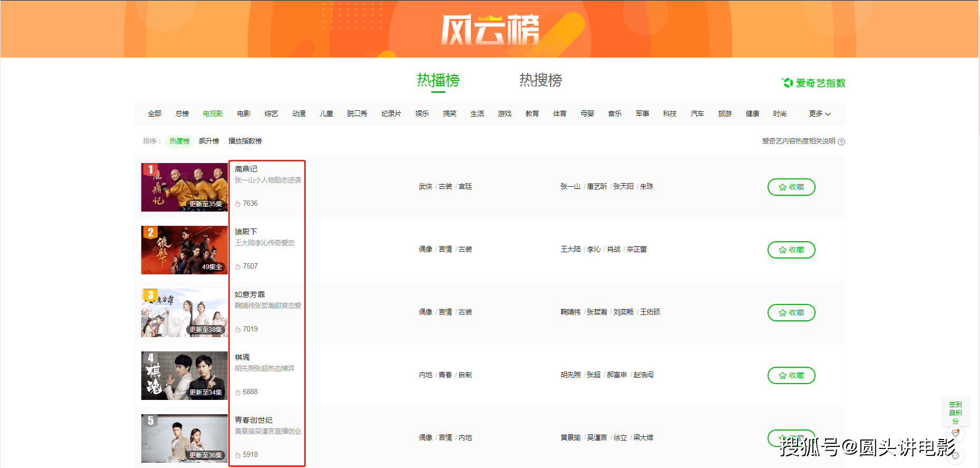Open the 如意芳霏 title link
Viewport: 980px width, 468px height.
click(250, 294)
